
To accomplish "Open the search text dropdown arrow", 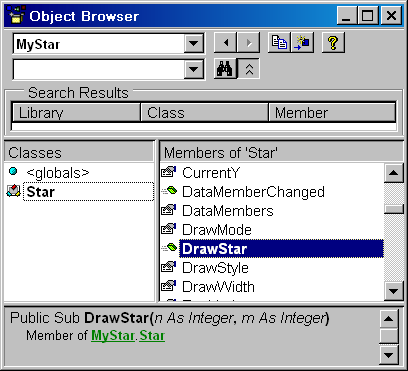I will (x=194, y=69).
